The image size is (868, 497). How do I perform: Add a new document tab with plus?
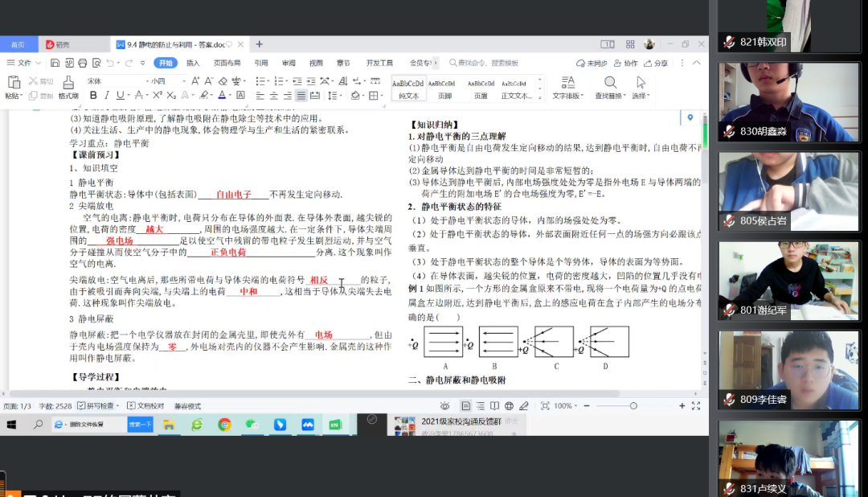click(x=259, y=43)
